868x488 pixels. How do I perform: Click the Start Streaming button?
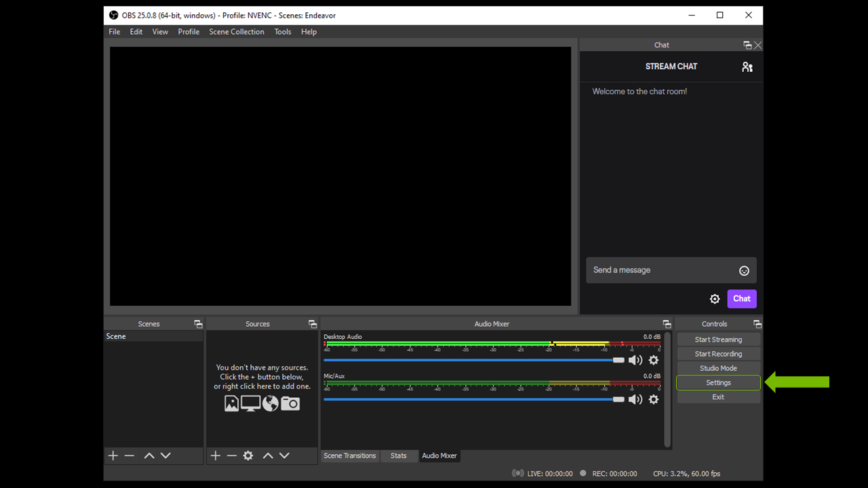click(718, 340)
